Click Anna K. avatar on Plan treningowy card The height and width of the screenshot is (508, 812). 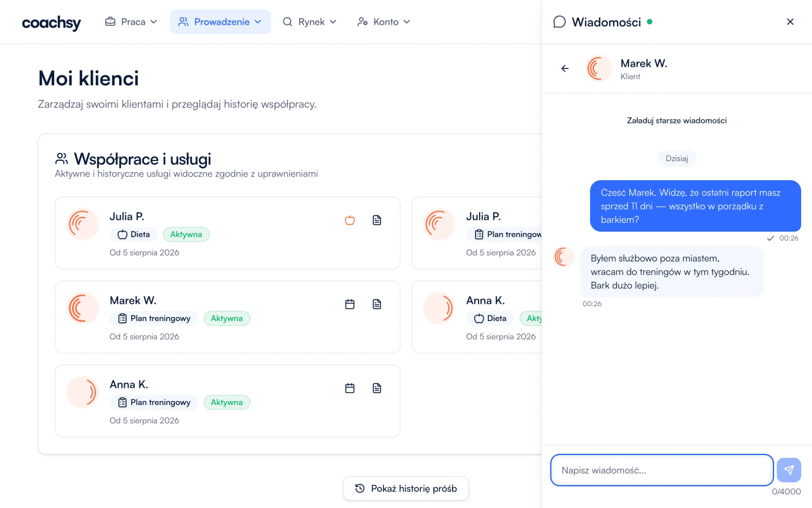(x=83, y=392)
